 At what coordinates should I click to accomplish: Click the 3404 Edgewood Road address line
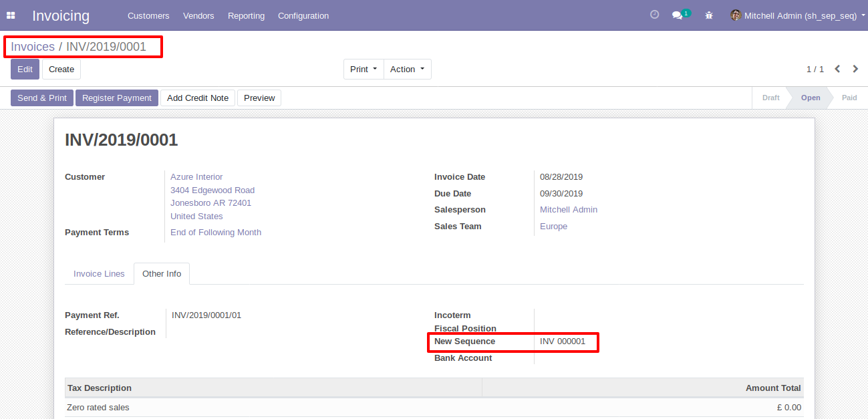[212, 190]
